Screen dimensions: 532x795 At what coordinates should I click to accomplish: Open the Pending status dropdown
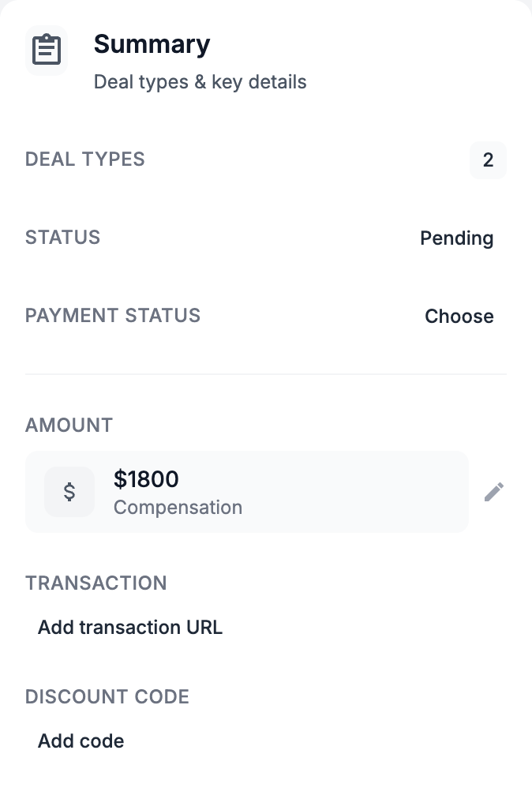pyautogui.click(x=456, y=238)
